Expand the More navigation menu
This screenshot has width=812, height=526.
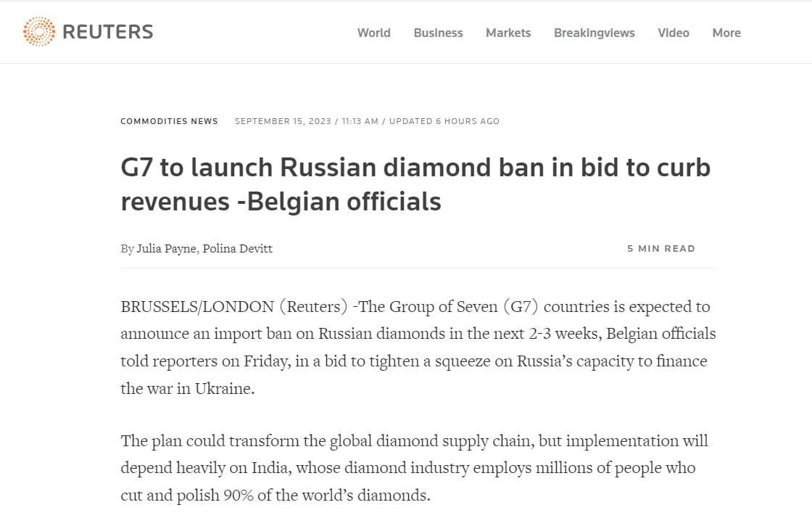(726, 33)
